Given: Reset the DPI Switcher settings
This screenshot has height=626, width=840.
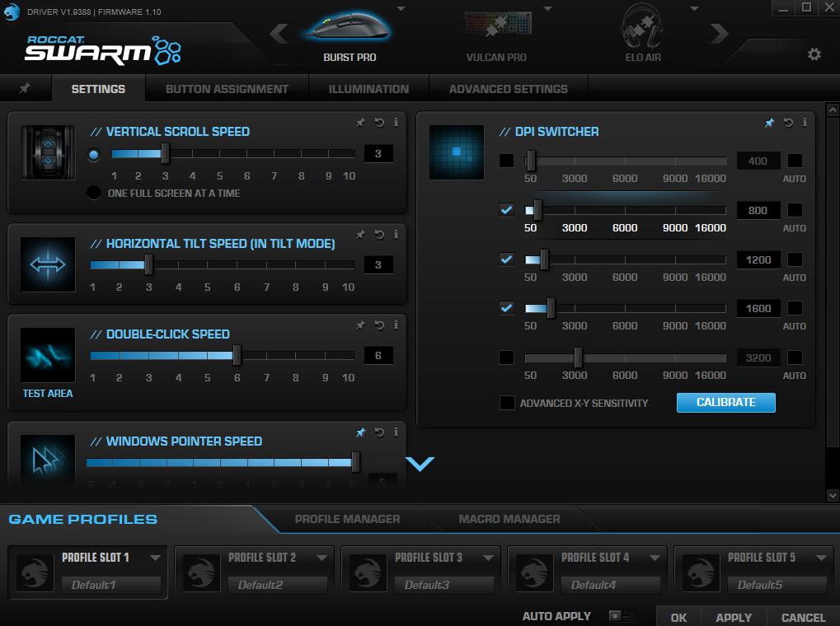Looking at the screenshot, I should coord(788,123).
